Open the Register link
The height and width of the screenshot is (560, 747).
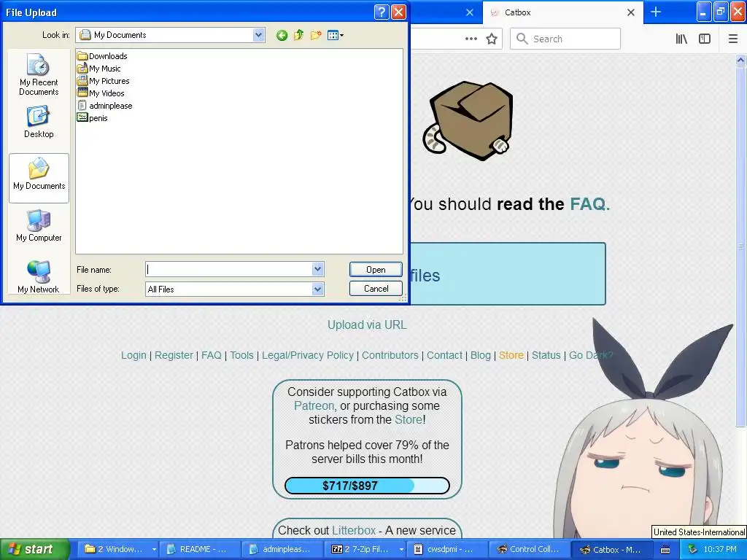[174, 355]
